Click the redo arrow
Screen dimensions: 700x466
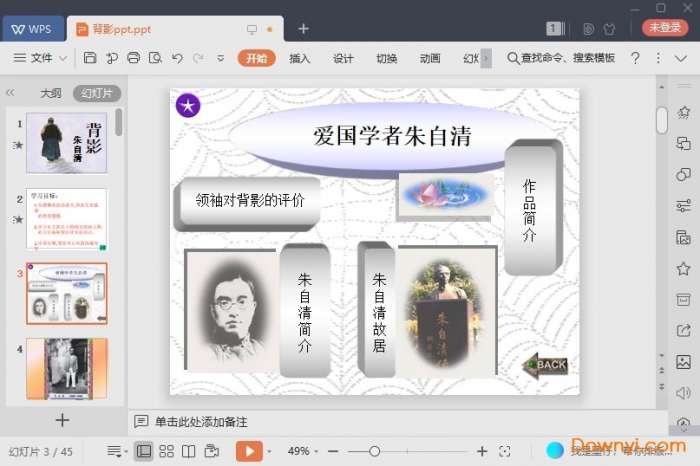point(199,58)
